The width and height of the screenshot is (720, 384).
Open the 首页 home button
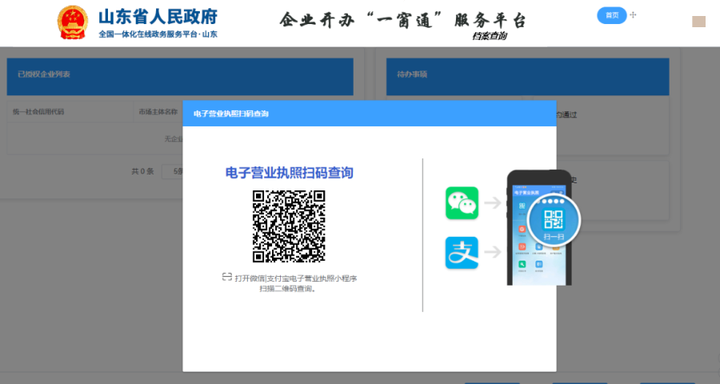[612, 15]
